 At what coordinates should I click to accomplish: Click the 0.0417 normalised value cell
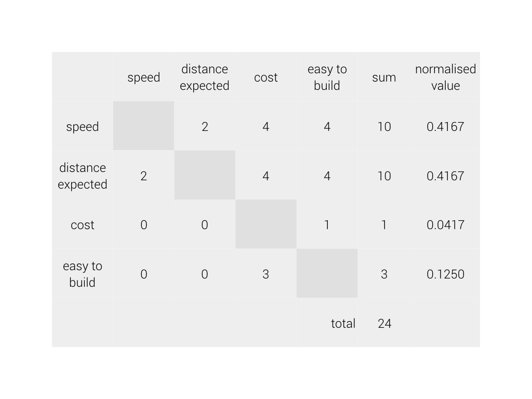tap(445, 224)
